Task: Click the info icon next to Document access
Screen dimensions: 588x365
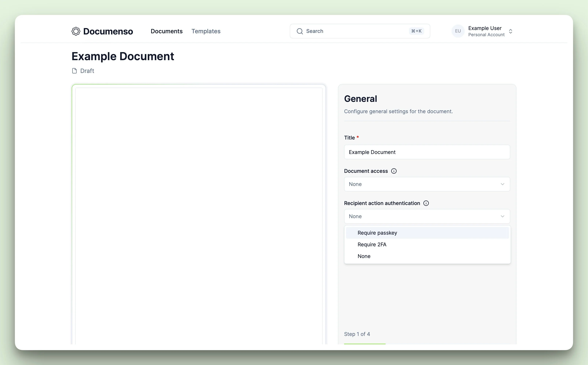Action: (x=394, y=171)
